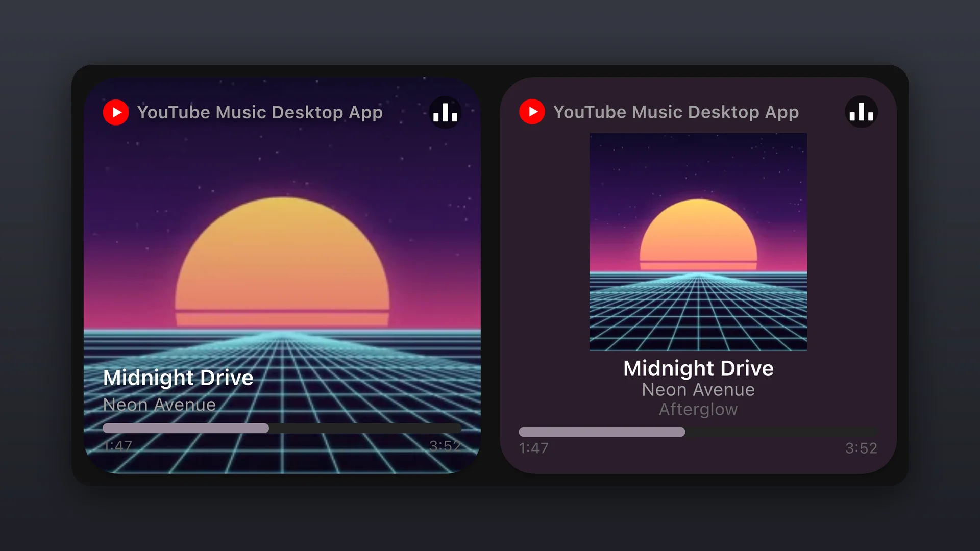
Task: Click 'Neon Avenue' artist in left widget
Action: point(159,405)
